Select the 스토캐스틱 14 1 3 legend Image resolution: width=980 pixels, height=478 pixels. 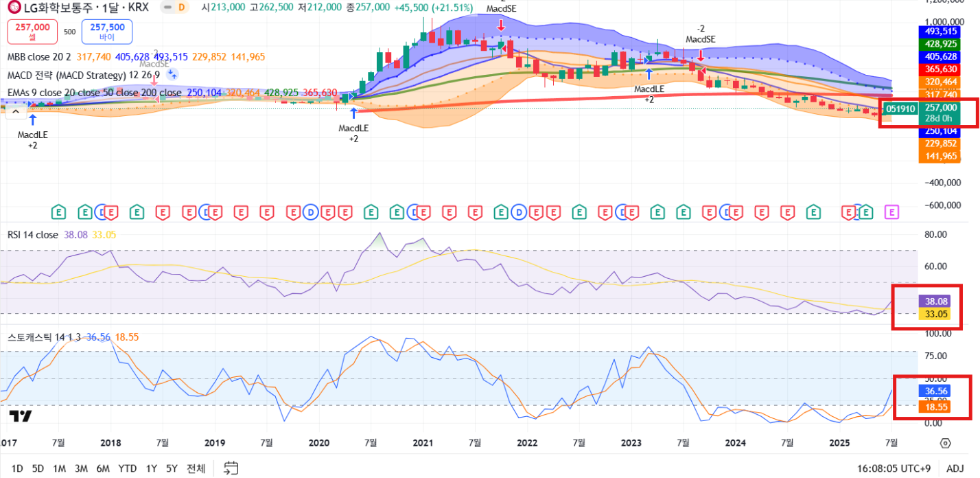44,337
